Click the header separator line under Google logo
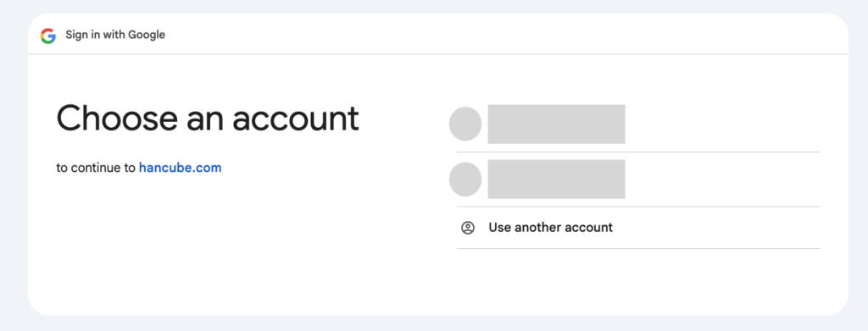This screenshot has height=331, width=868. tap(438, 54)
